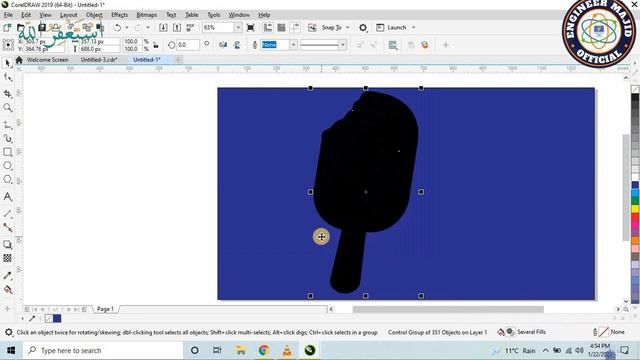The image size is (640, 360).
Task: Toggle Show guidelines button
Action: click(295, 27)
